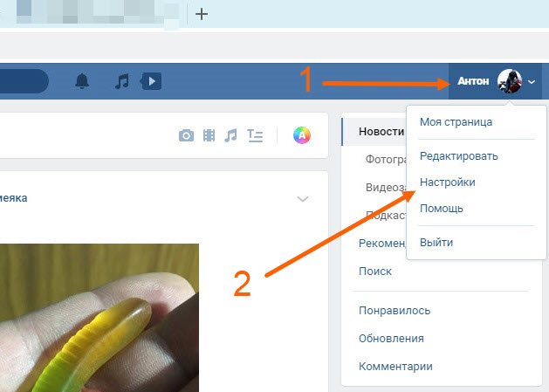
Task: Click the article text icon in post box
Action: tap(255, 135)
